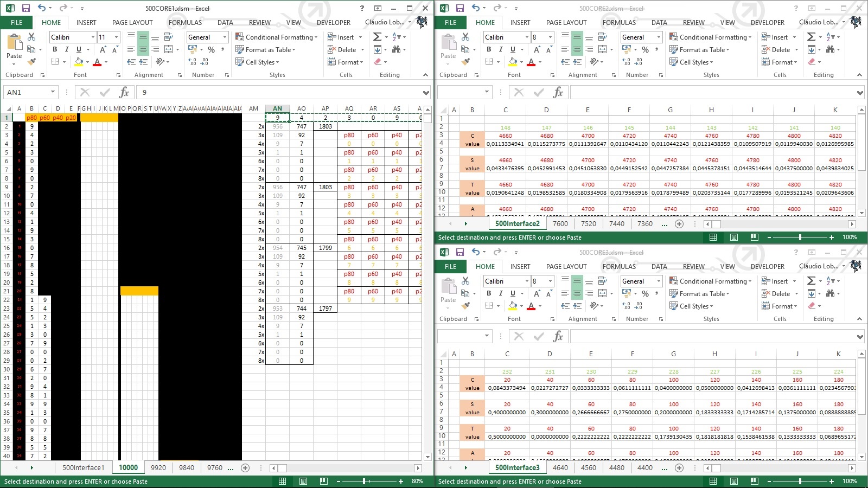Click Save icon in 500CORE3 window
The width and height of the screenshot is (868, 488).
(x=459, y=252)
